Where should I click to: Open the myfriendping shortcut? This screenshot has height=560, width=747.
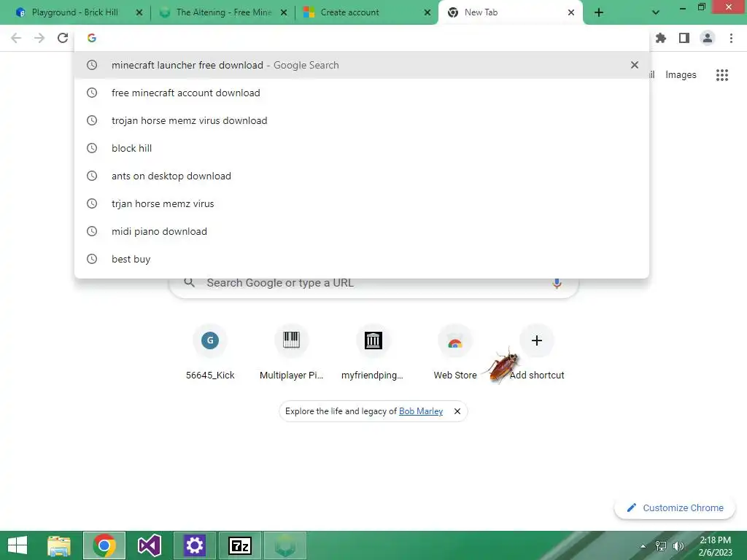[373, 352]
